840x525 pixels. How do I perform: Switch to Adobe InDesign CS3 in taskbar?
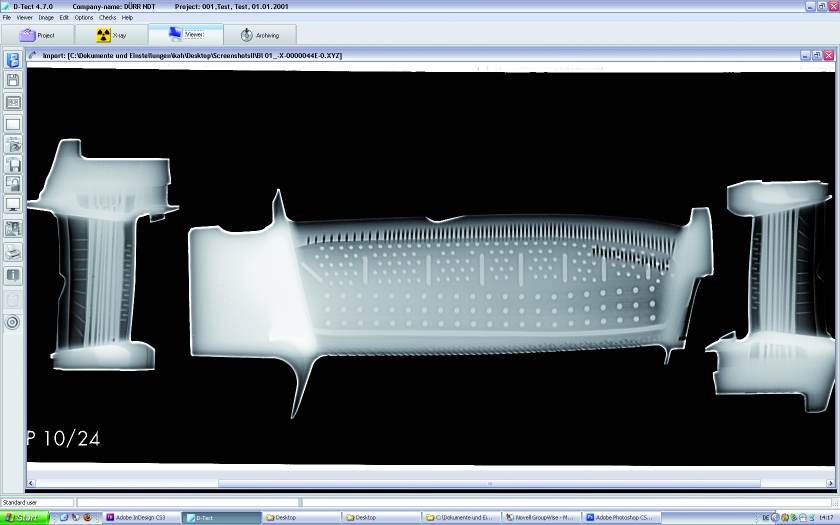point(140,517)
